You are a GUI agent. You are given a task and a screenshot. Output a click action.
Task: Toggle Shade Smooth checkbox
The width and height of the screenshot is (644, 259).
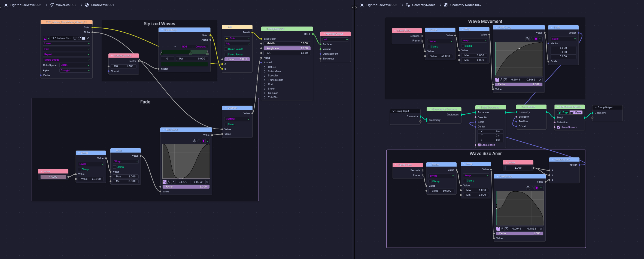pyautogui.click(x=558, y=127)
